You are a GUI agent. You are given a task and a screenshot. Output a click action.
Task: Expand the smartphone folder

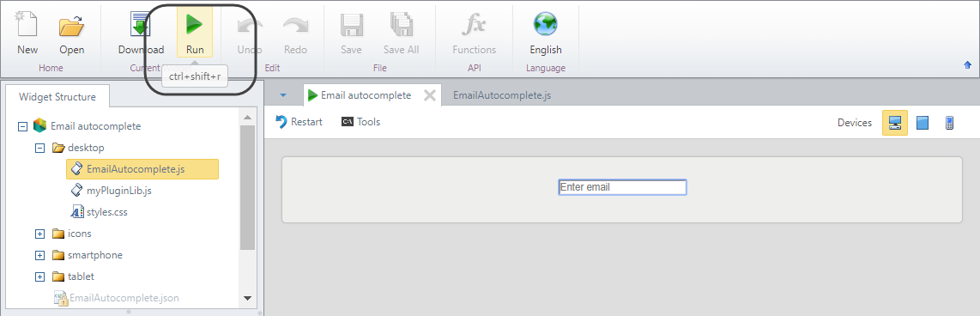point(40,255)
